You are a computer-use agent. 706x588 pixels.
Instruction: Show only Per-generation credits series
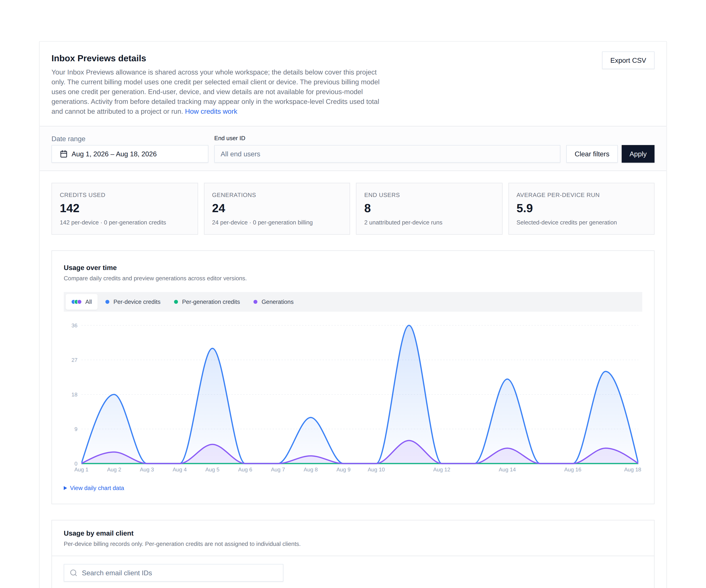(x=207, y=302)
